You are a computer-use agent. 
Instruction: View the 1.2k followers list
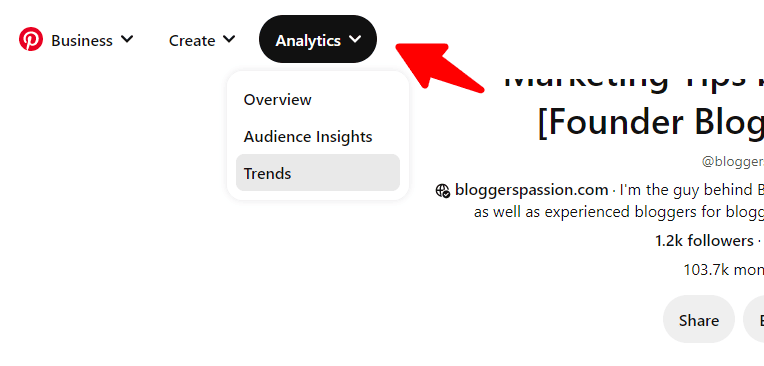coord(704,241)
